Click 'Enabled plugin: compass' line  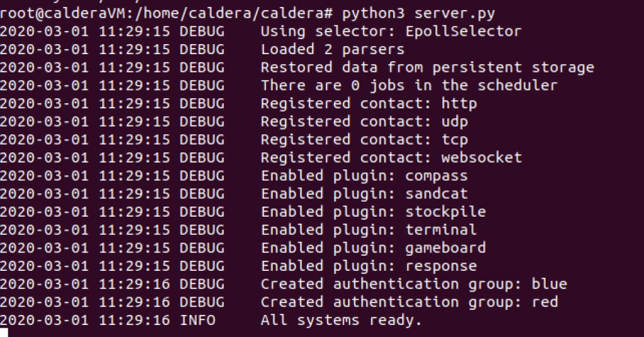[x=364, y=175]
